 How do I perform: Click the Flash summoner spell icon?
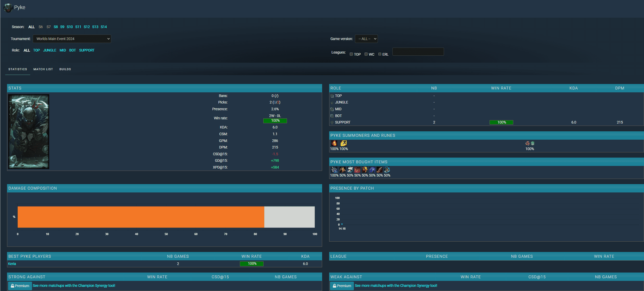point(343,143)
